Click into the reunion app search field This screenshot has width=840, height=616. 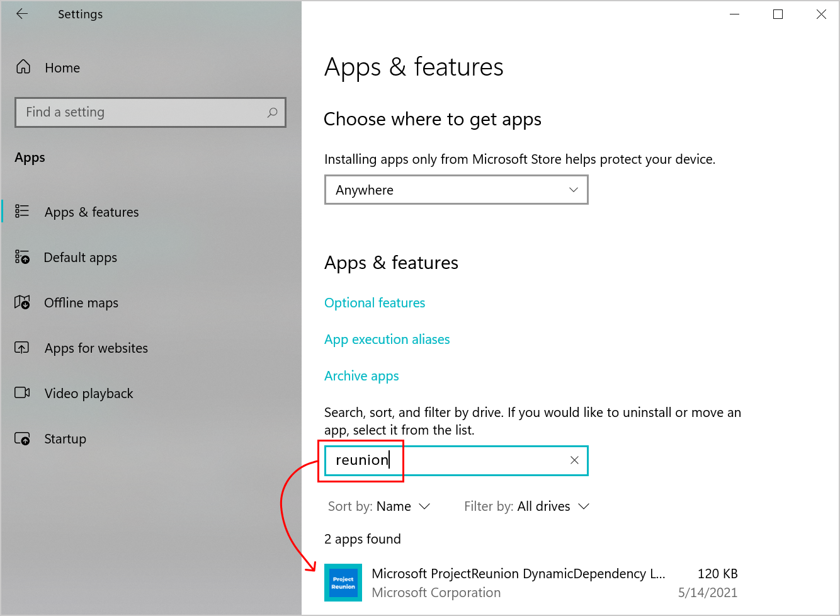[x=457, y=460]
